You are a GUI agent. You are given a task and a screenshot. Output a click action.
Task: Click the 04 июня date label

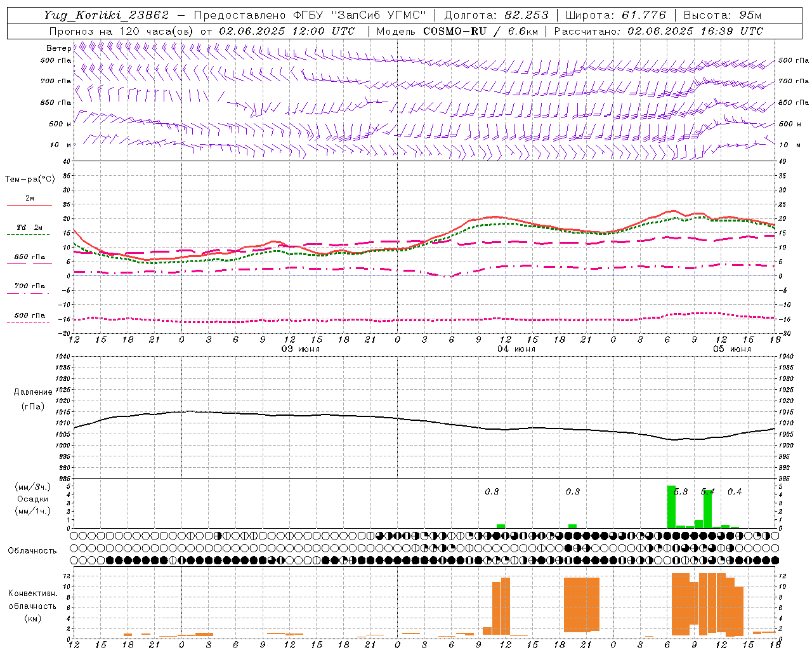point(516,349)
